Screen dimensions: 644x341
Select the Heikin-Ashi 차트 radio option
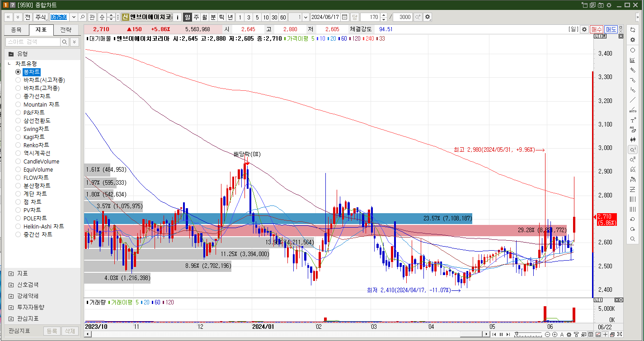pos(18,226)
